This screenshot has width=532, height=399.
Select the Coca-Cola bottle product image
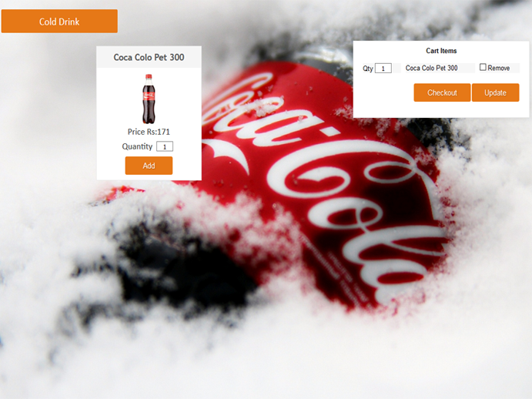[x=149, y=99]
